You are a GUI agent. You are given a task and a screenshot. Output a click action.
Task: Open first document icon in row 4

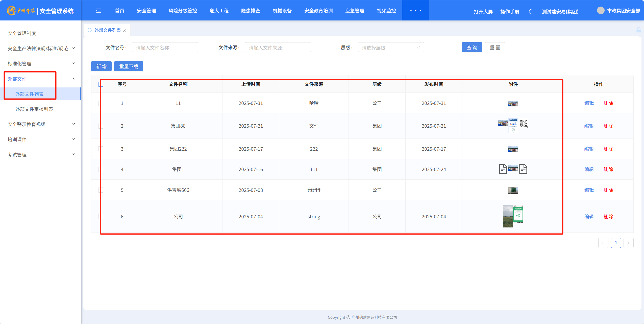[503, 169]
